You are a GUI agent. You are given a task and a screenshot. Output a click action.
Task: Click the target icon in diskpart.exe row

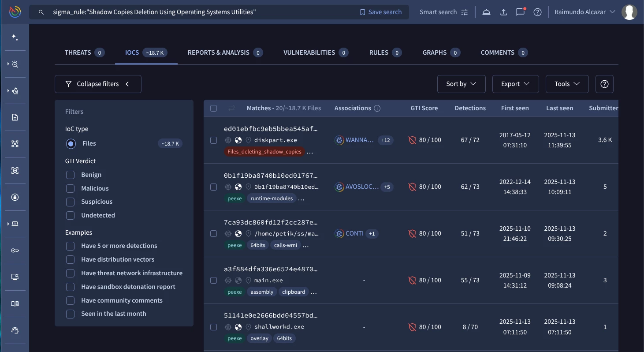pos(228,140)
